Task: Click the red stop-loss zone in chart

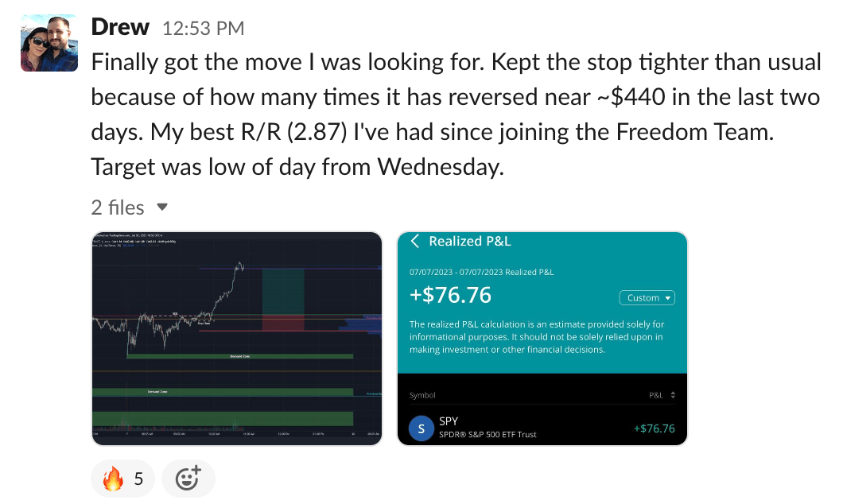Action: (283, 323)
